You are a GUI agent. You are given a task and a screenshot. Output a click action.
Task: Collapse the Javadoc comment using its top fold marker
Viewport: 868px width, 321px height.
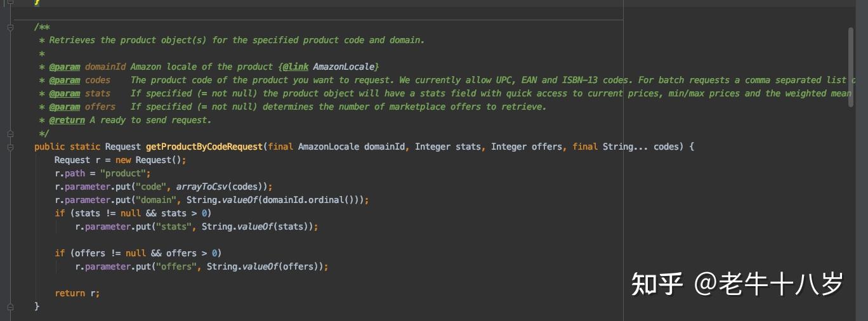pyautogui.click(x=10, y=27)
